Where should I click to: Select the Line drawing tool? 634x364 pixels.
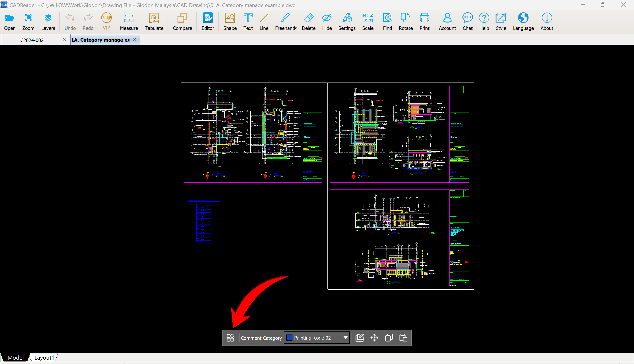264,22
